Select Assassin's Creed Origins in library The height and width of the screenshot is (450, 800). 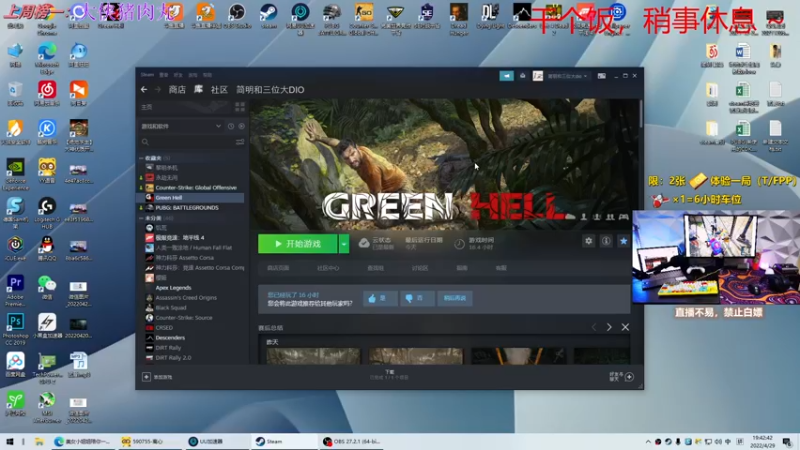(186, 297)
